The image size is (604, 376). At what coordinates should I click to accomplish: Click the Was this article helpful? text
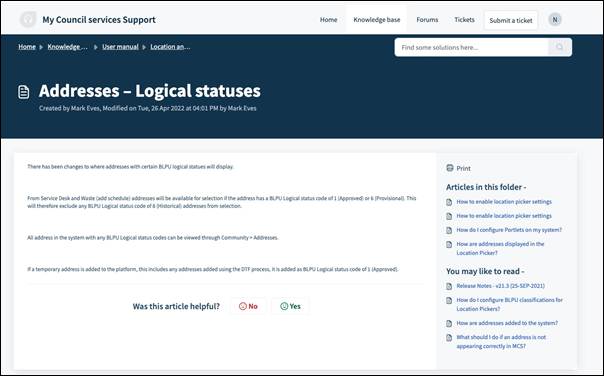176,306
